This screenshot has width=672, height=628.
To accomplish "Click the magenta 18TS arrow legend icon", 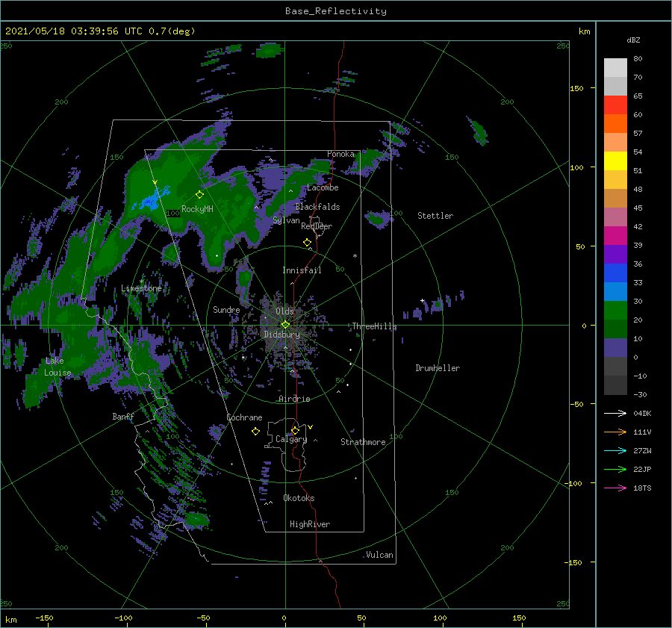I will coord(615,488).
